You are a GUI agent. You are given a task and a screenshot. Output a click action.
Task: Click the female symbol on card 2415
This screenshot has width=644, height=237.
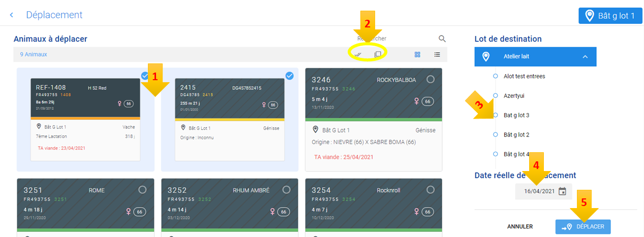pos(264,105)
